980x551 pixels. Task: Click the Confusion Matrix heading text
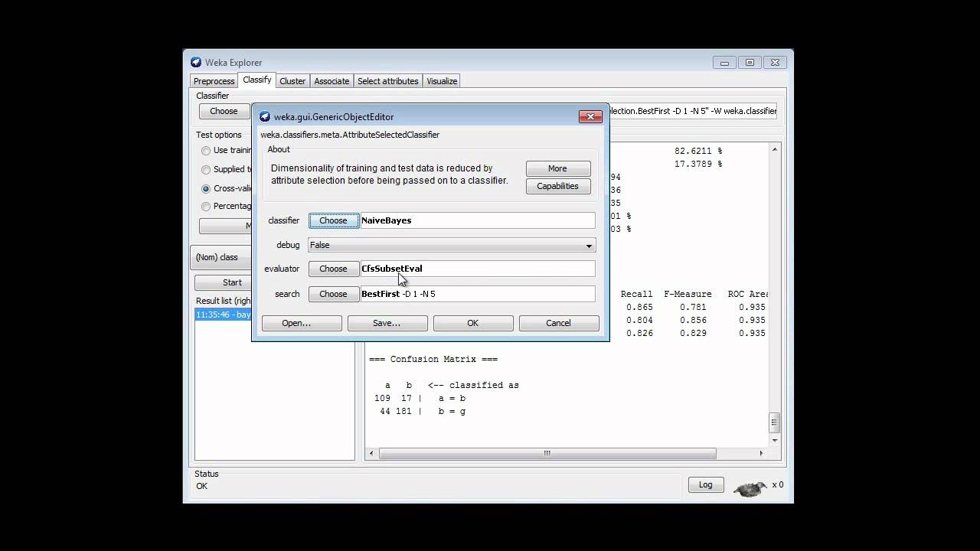tap(433, 359)
